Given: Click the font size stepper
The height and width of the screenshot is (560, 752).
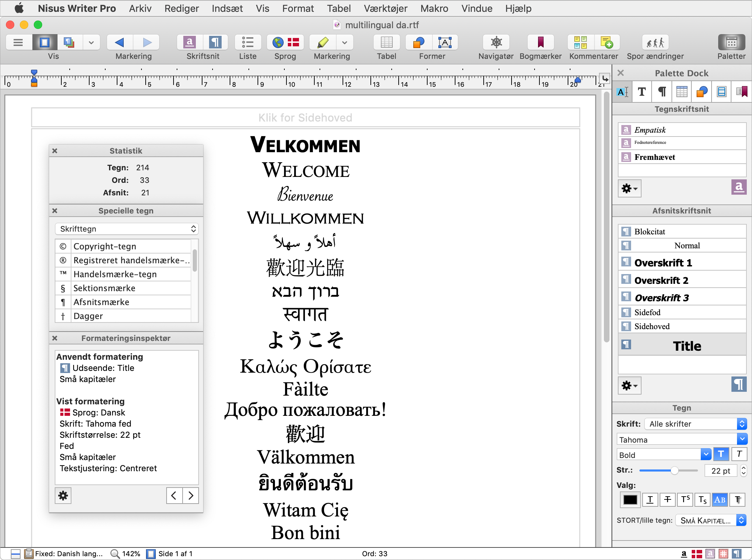Looking at the screenshot, I should pyautogui.click(x=743, y=470).
